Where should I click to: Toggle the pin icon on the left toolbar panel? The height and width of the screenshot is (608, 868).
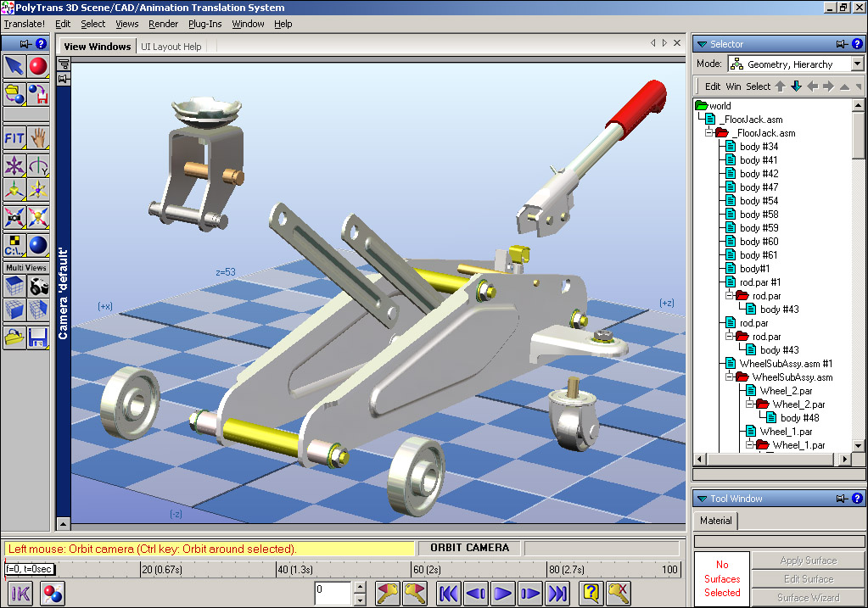(x=25, y=44)
